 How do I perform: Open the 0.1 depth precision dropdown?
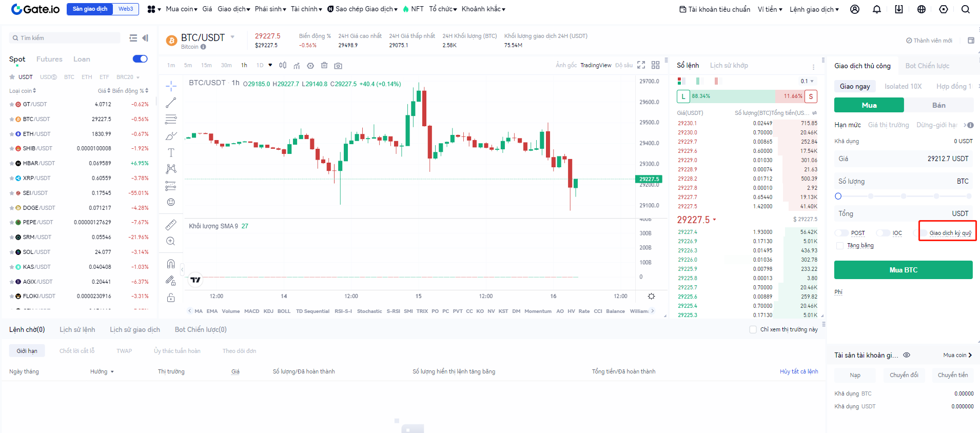click(x=807, y=81)
